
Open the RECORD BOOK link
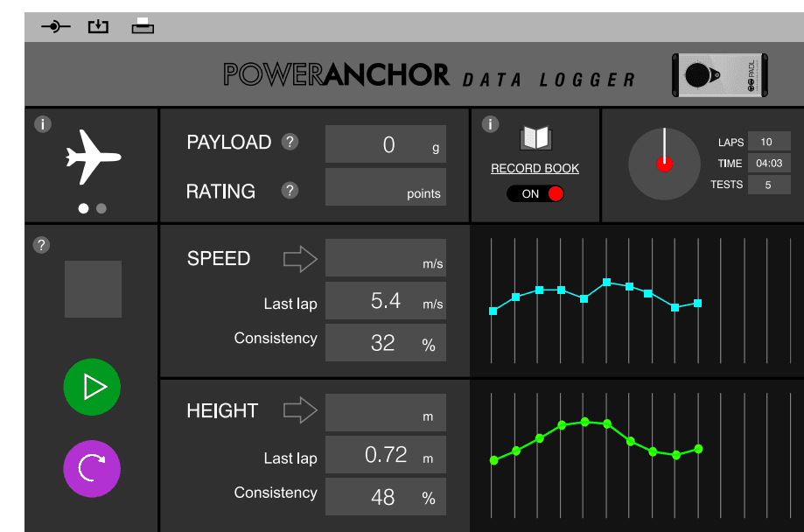535,168
